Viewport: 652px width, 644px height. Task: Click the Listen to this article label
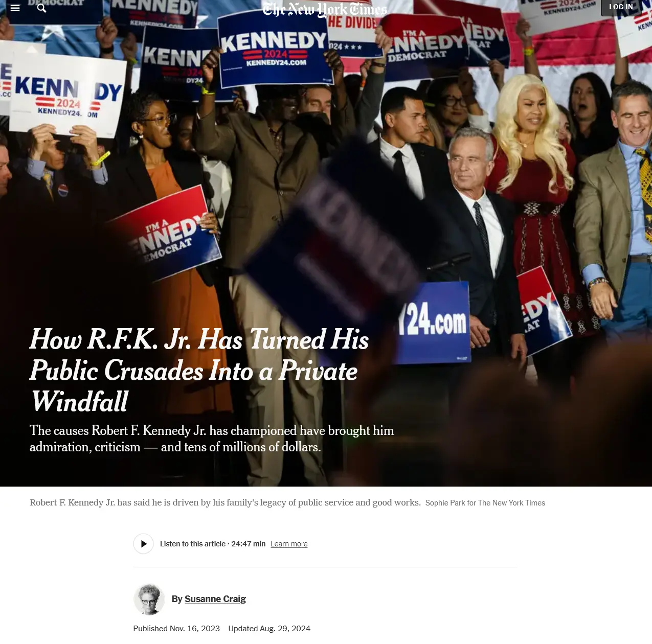point(193,544)
